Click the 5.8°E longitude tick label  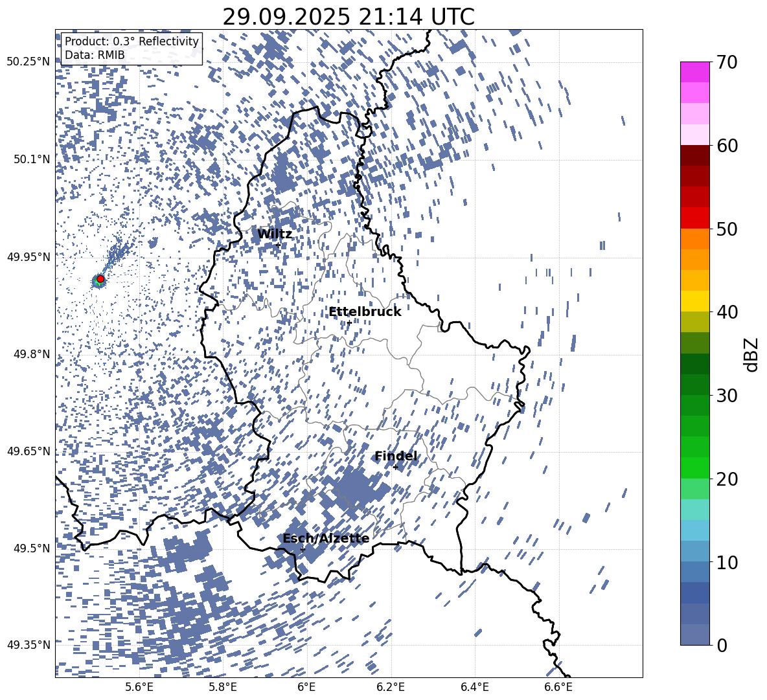223,687
